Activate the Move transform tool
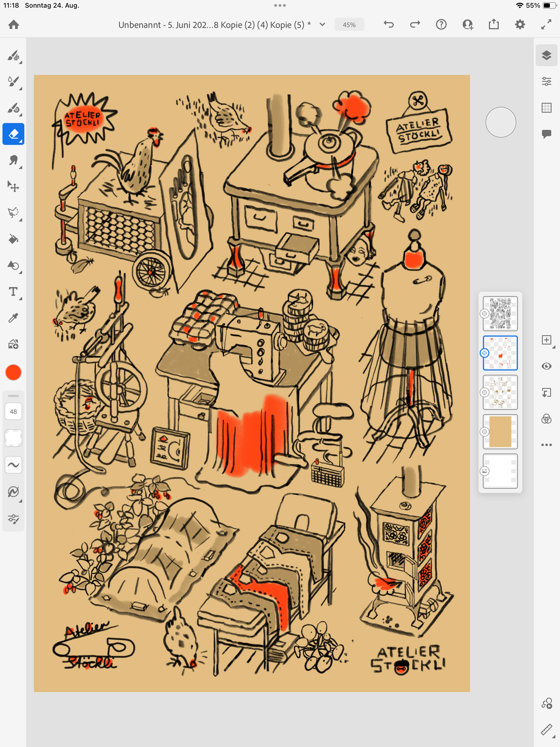This screenshot has height=747, width=560. pyautogui.click(x=13, y=186)
